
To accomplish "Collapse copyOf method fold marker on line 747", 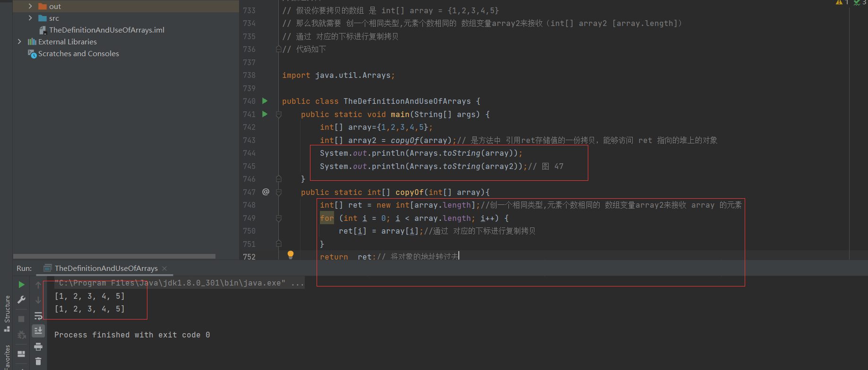I will click(x=279, y=192).
